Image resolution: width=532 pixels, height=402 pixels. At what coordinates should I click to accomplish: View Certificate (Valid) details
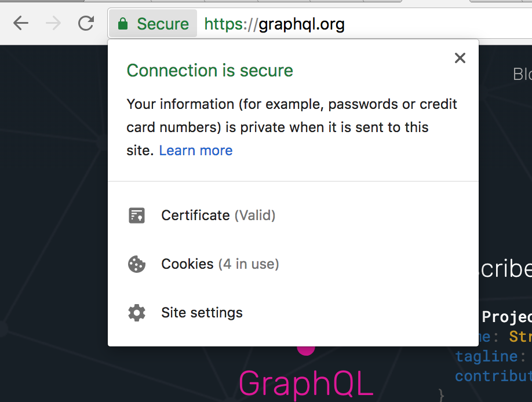[x=218, y=215]
